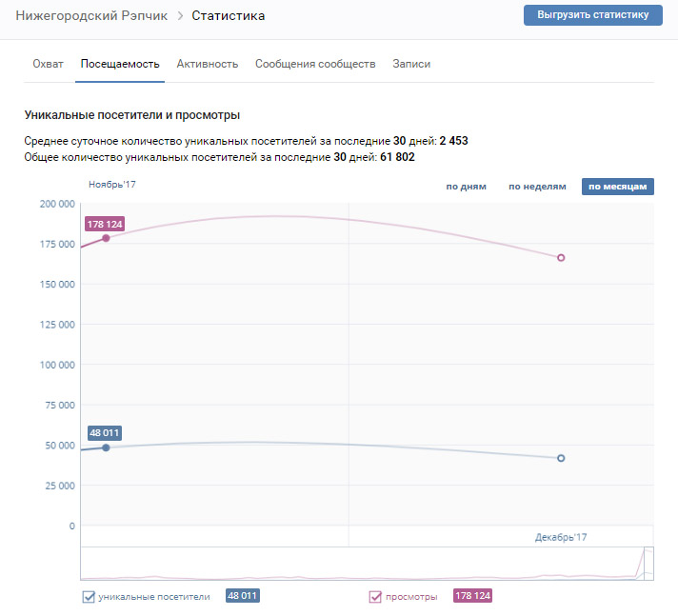Go to the "Сообщения сообществ" tab
The width and height of the screenshot is (678, 616).
(x=315, y=64)
